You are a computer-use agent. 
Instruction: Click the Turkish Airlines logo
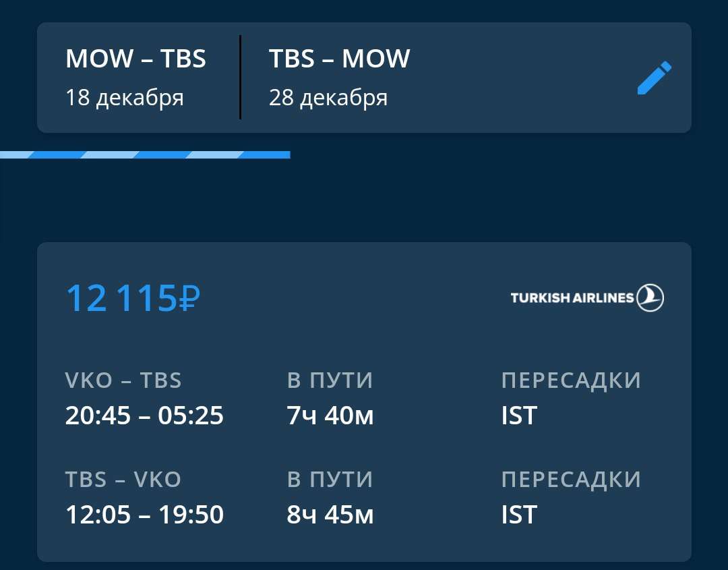pyautogui.click(x=586, y=297)
